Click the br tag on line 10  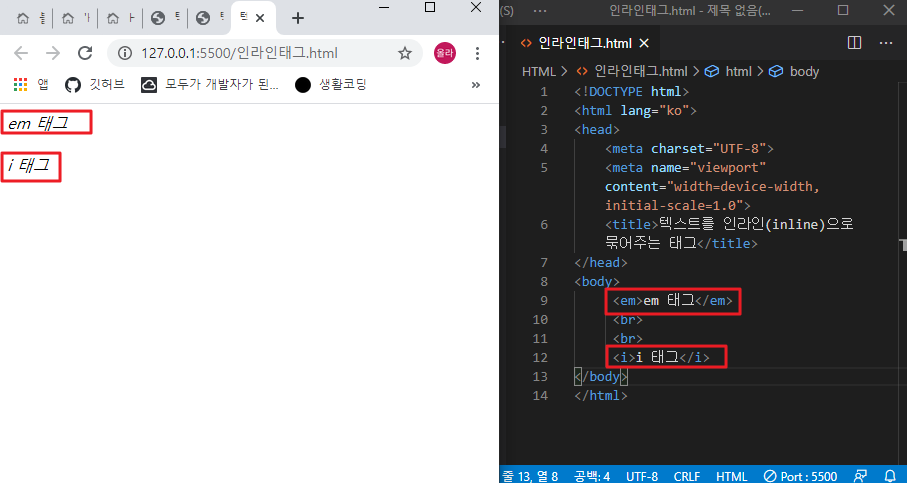click(x=628, y=320)
